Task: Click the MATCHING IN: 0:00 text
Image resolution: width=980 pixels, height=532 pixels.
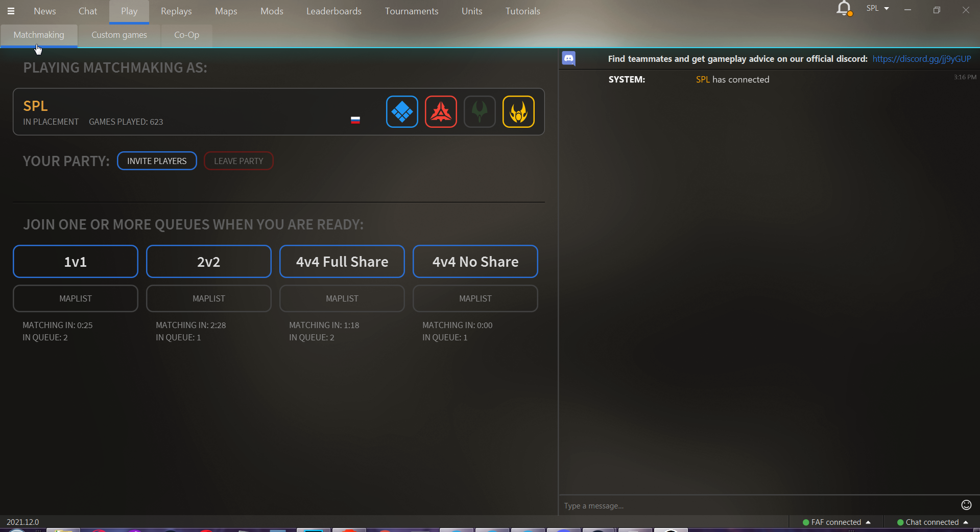Action: click(458, 325)
